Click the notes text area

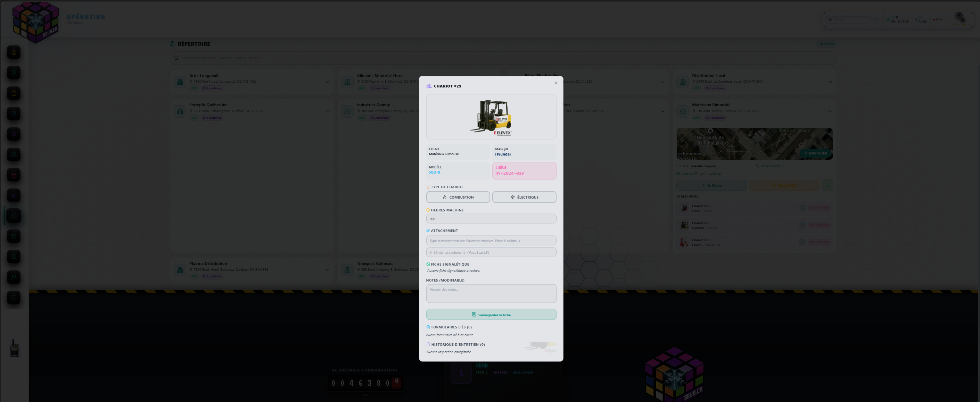coord(491,294)
